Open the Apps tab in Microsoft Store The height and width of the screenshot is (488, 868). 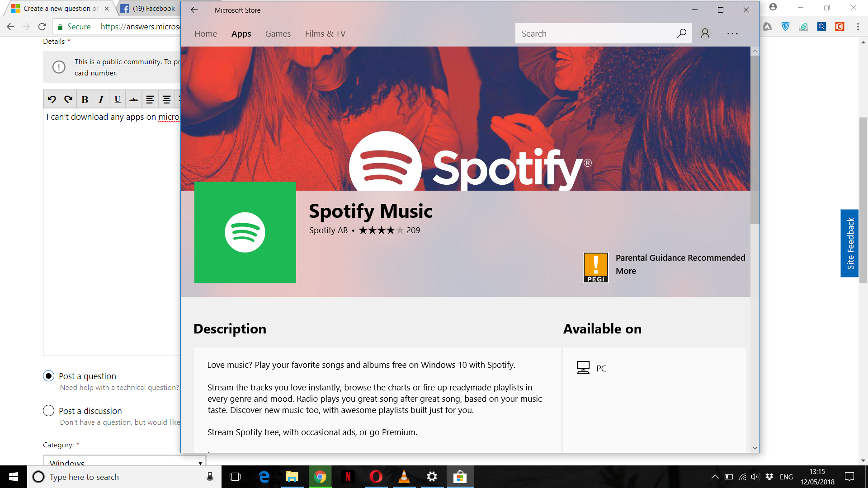[241, 33]
